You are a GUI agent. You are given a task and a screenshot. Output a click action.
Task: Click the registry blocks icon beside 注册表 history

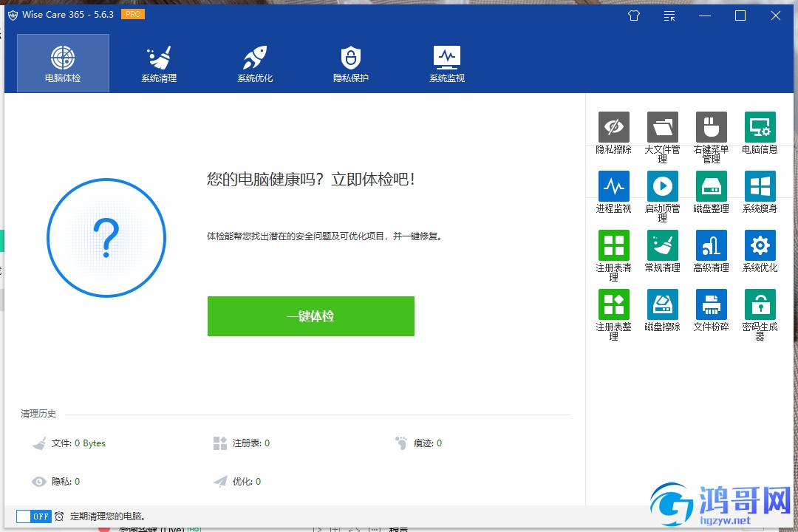click(220, 443)
